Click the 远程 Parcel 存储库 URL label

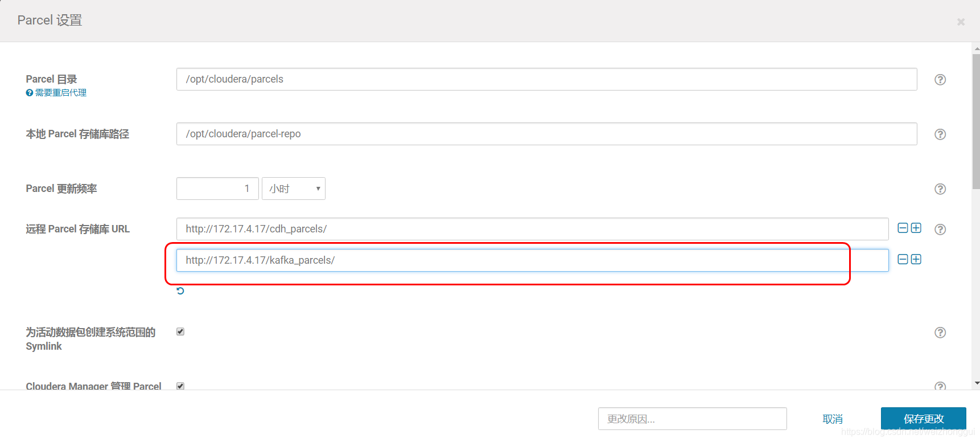click(x=78, y=229)
